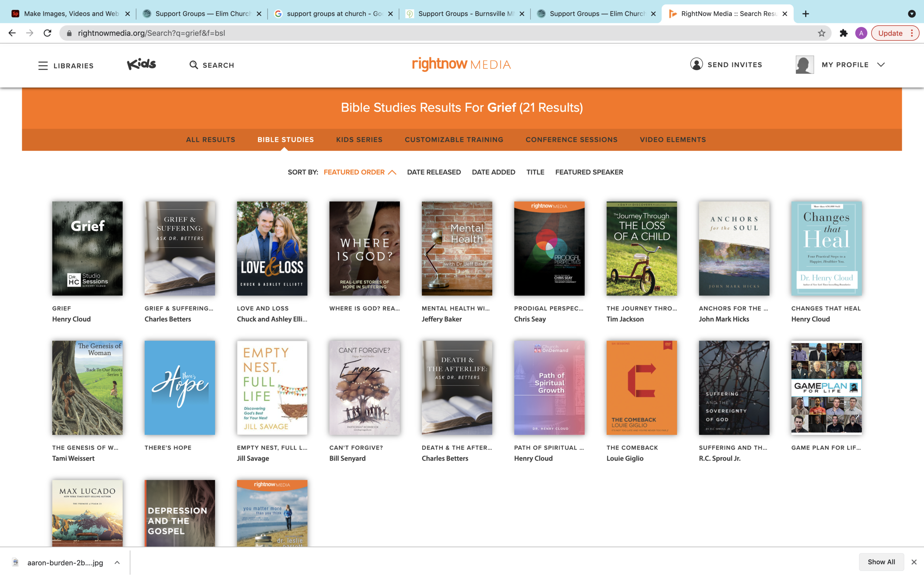Expand the aaron-burden download options chevron
The height and width of the screenshot is (578, 924).
[117, 562]
